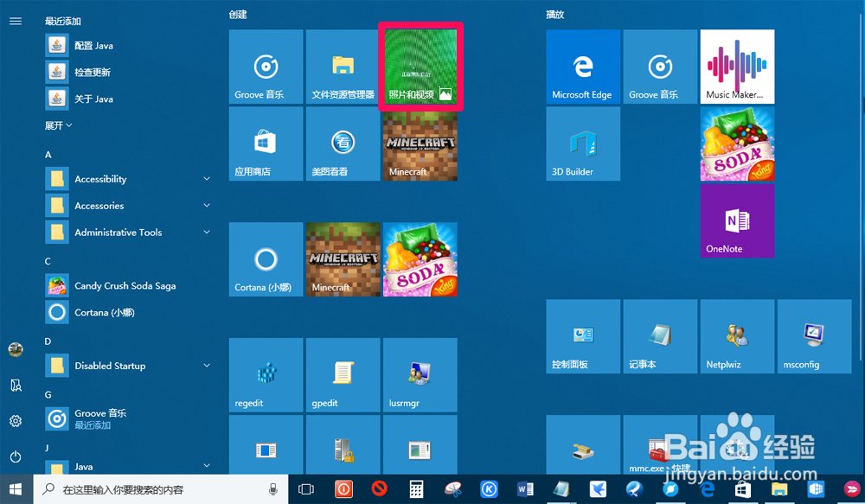
Task: Open the Music Maker tile
Action: (738, 67)
